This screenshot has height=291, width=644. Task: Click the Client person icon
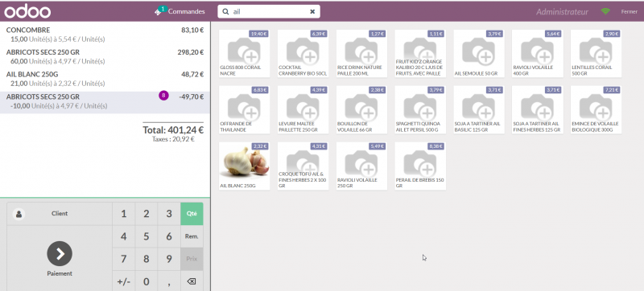tap(19, 214)
